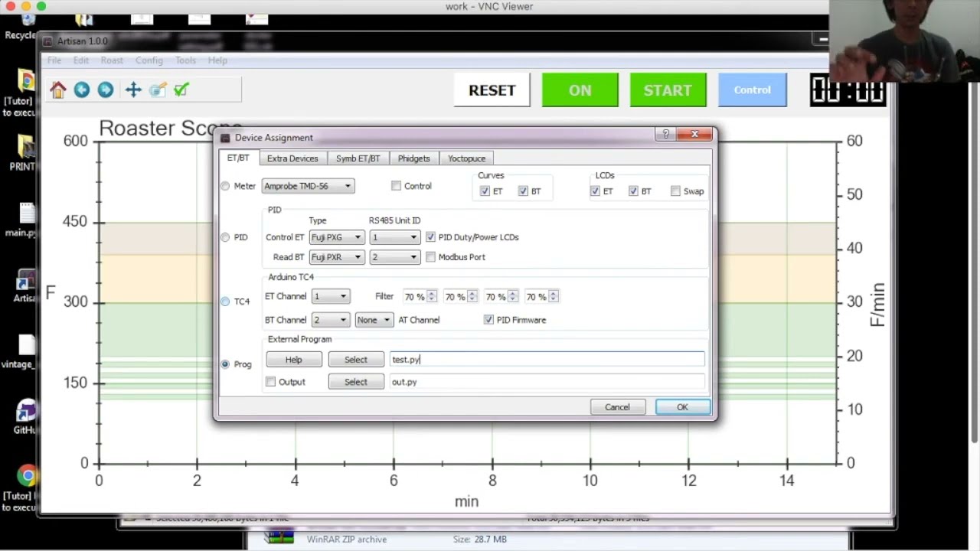Click the Cancel button
980x551 pixels.
[617, 407]
